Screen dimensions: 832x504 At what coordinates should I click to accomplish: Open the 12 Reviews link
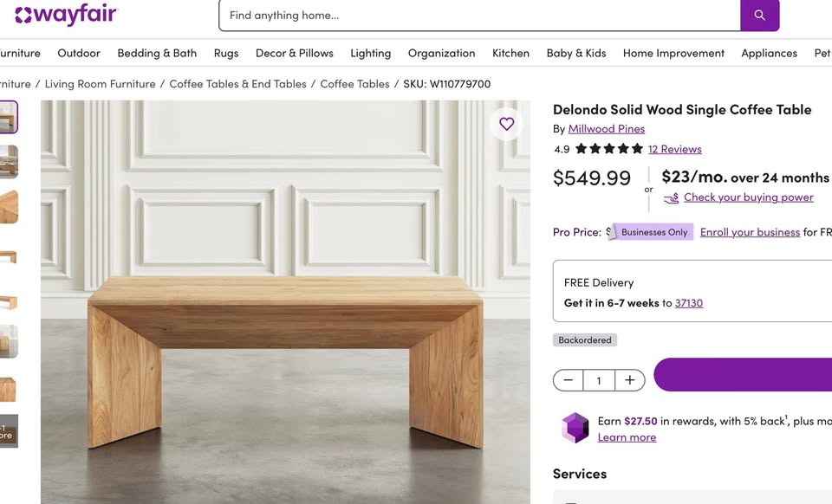tap(674, 149)
